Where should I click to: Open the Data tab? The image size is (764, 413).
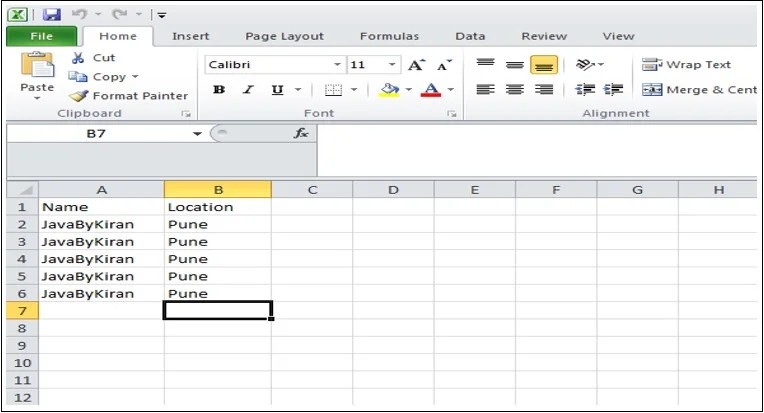[470, 37]
